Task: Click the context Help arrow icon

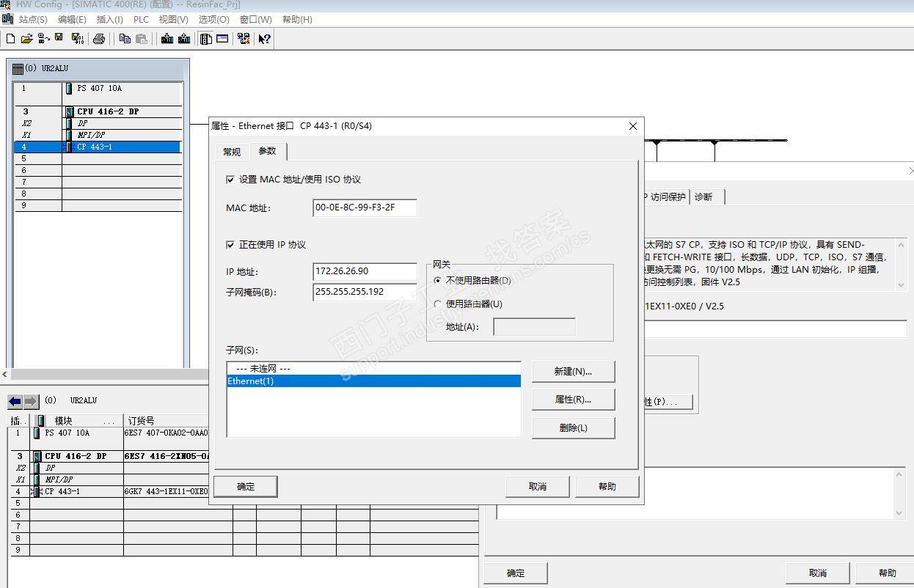Action: (265, 39)
